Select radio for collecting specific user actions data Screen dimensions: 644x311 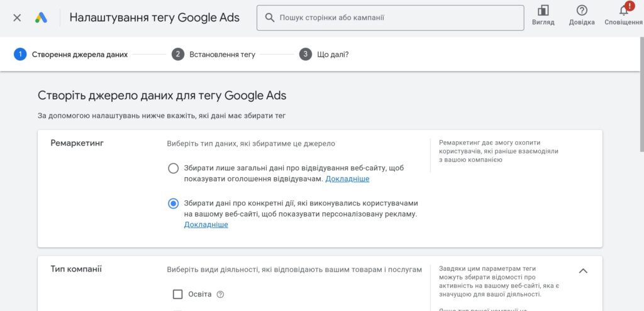pyautogui.click(x=173, y=204)
